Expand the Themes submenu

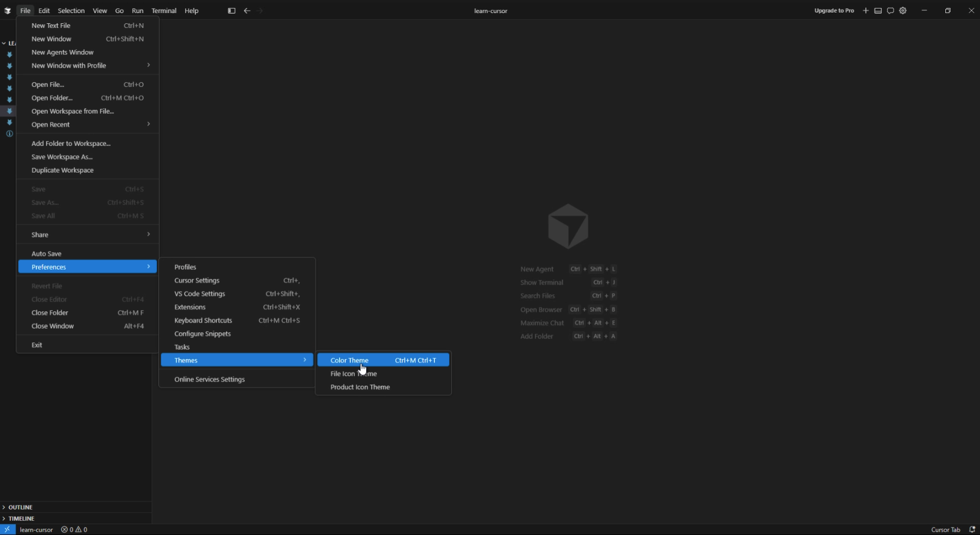pos(237,360)
